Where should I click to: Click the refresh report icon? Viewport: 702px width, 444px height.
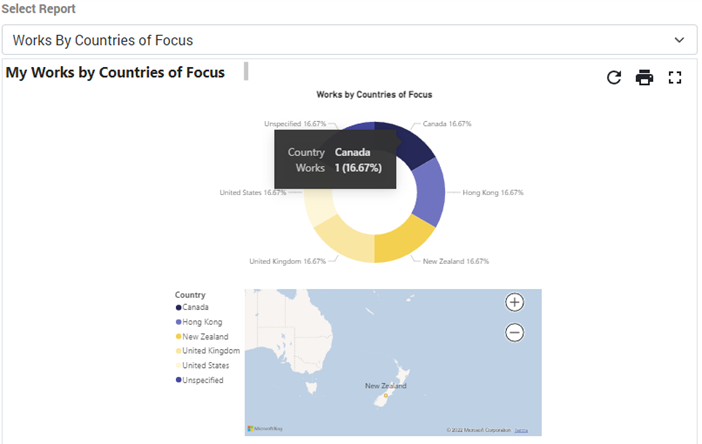click(x=614, y=78)
